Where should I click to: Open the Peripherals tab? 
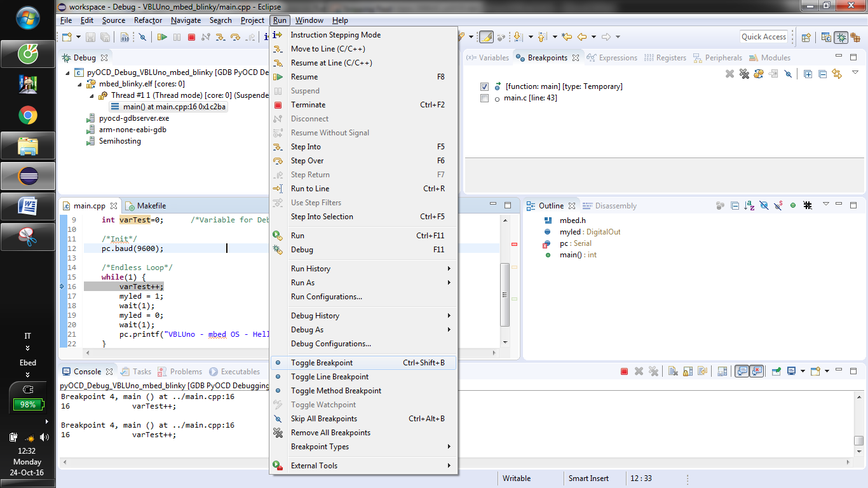coord(717,58)
